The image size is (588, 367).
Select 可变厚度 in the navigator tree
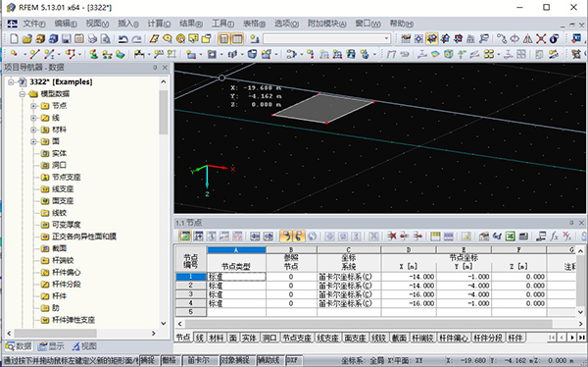click(x=67, y=225)
